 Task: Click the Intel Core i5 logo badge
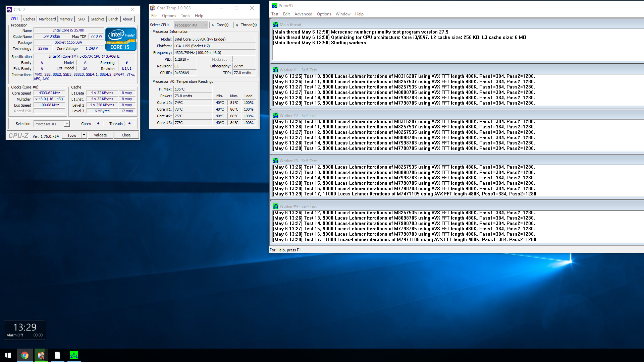pyautogui.click(x=121, y=39)
